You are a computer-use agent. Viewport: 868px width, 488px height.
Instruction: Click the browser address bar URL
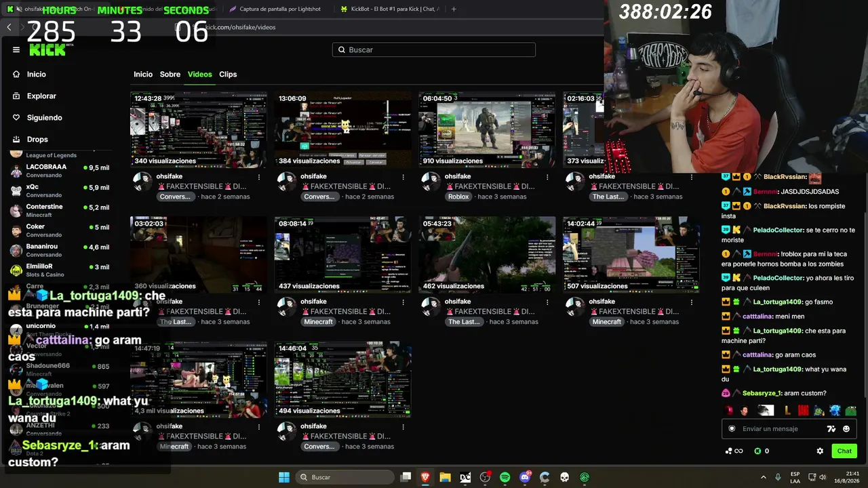point(241,27)
